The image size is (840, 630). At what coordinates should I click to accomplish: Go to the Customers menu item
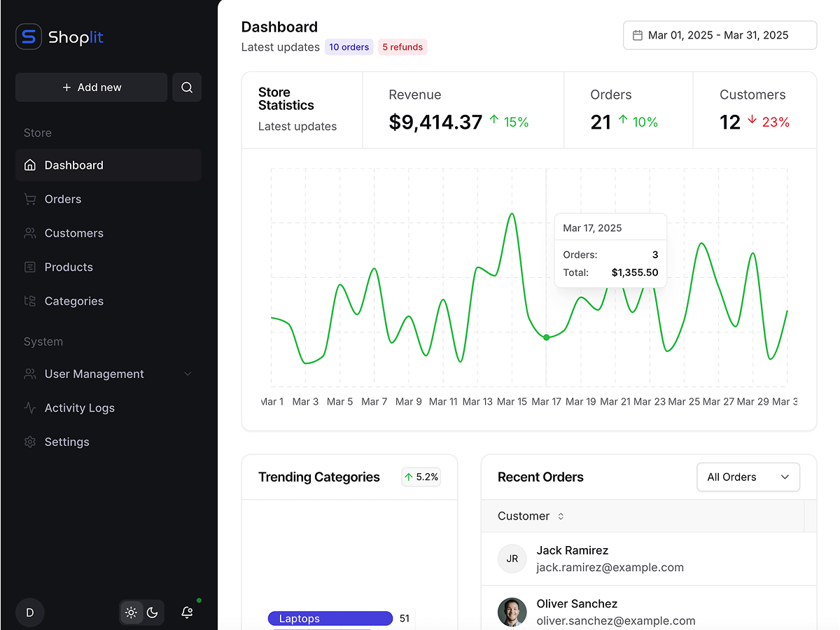point(73,233)
